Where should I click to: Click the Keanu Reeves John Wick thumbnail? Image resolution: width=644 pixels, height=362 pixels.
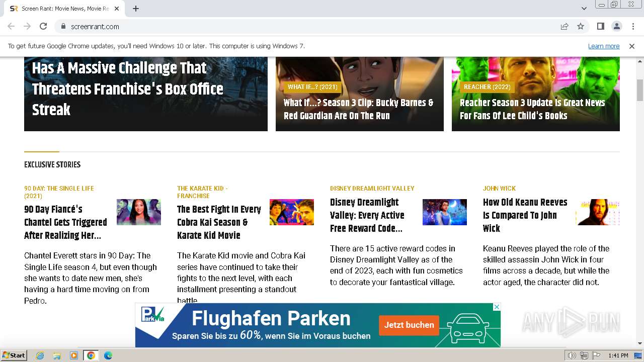pos(598,212)
